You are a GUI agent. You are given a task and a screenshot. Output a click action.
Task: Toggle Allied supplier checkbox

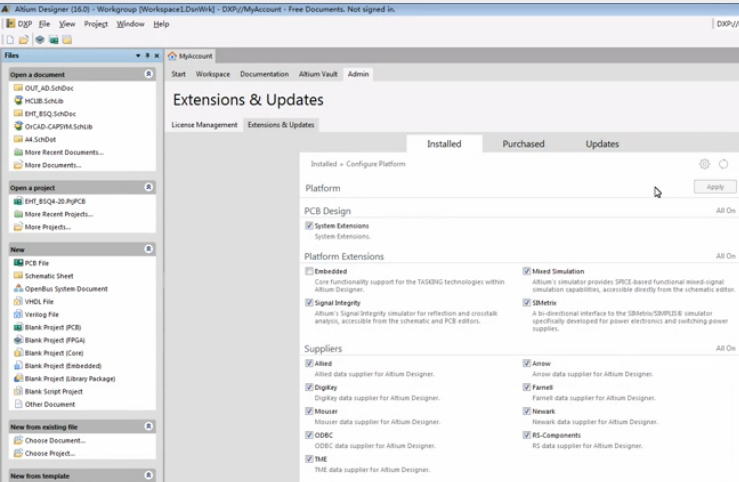pyautogui.click(x=309, y=363)
